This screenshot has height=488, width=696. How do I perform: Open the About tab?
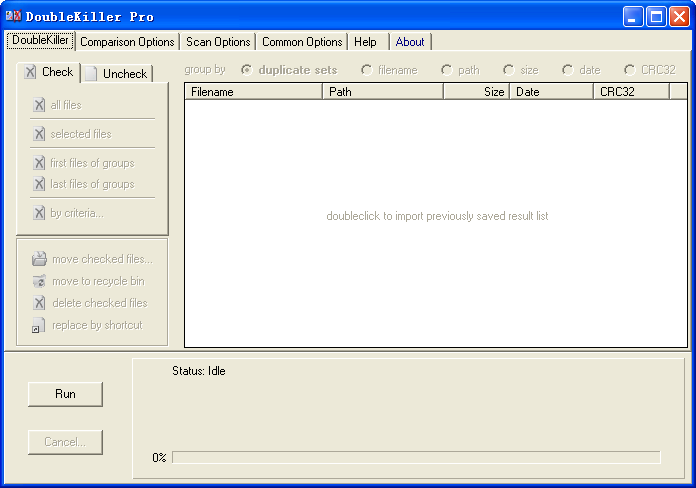410,42
